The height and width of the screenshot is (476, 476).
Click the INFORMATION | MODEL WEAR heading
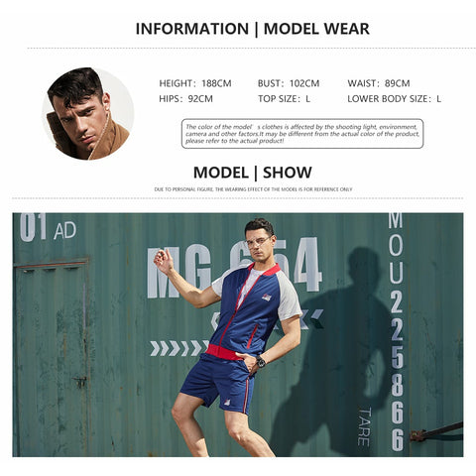253,29
